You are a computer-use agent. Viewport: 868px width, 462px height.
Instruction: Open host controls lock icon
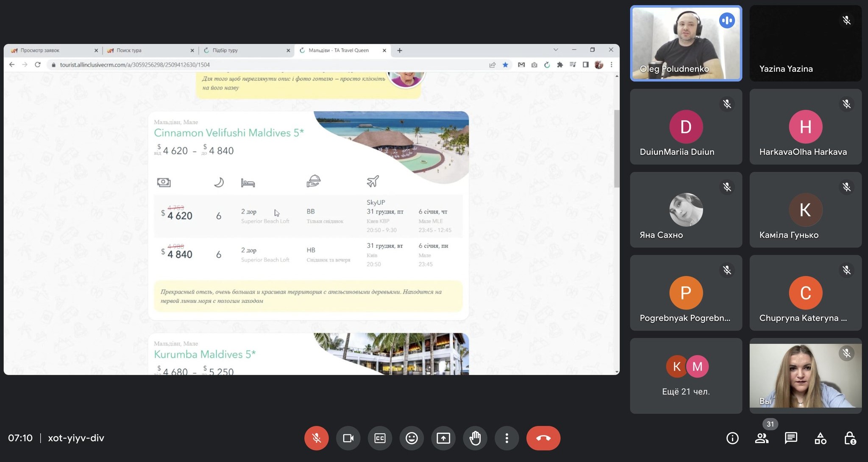(x=849, y=438)
